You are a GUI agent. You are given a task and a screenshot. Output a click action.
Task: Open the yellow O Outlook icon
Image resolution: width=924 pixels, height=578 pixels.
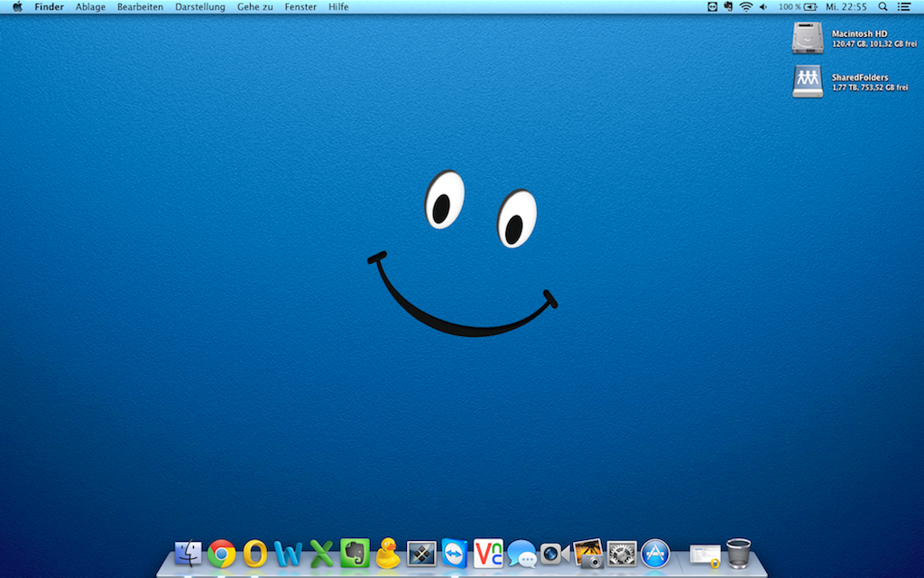coord(254,553)
